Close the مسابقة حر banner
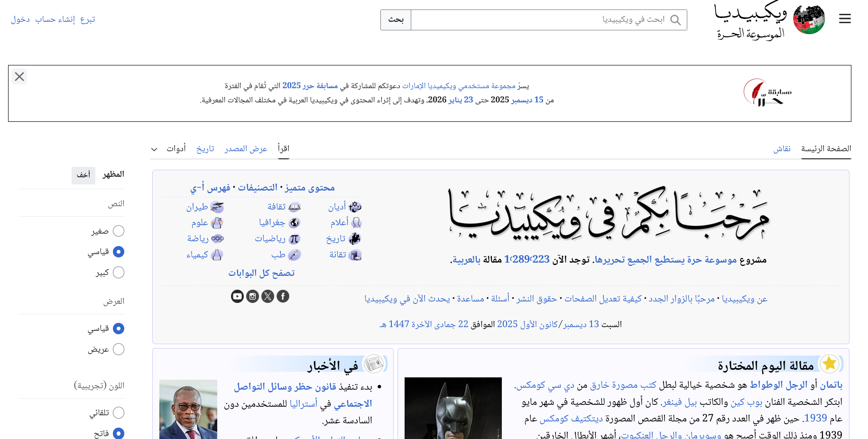The width and height of the screenshot is (868, 439). point(19,76)
